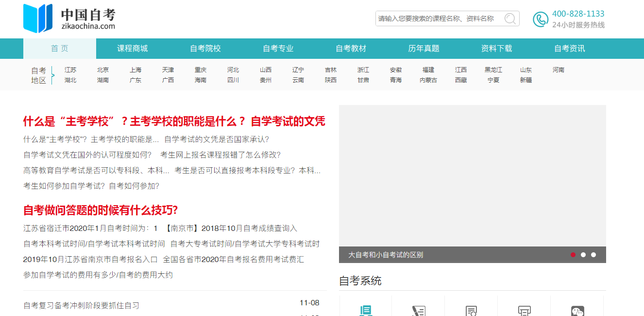Open 自学考试文凭在国外的认可程度如何? link
Screen dimensions: 644x316
click(x=88, y=155)
